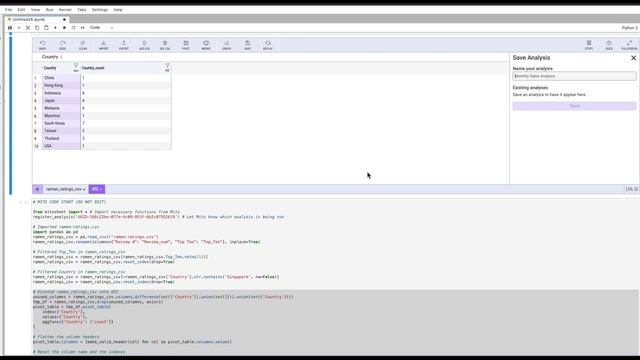The width and height of the screenshot is (640, 360).
Task: Save the notebook with the Jupyter disk icon
Action: click(x=10, y=28)
